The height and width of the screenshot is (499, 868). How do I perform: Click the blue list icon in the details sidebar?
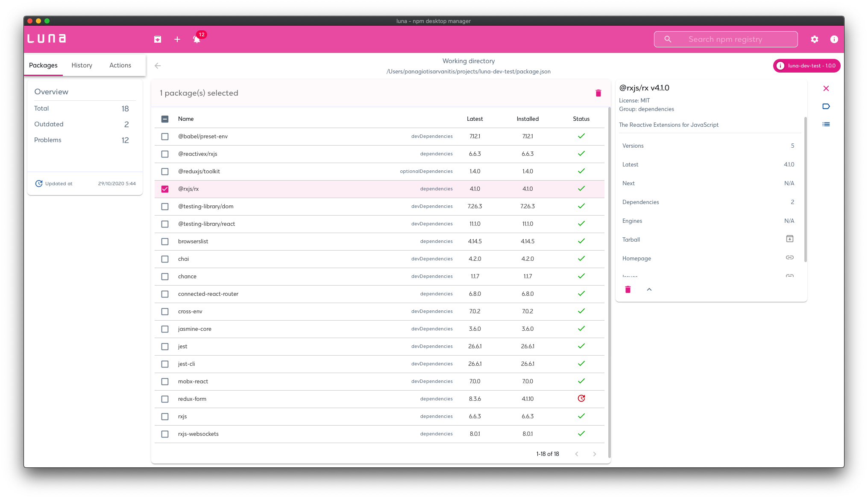826,124
